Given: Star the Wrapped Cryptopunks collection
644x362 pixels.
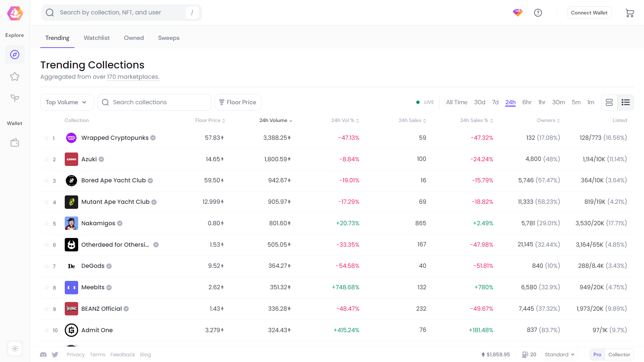Looking at the screenshot, I should (x=47, y=138).
